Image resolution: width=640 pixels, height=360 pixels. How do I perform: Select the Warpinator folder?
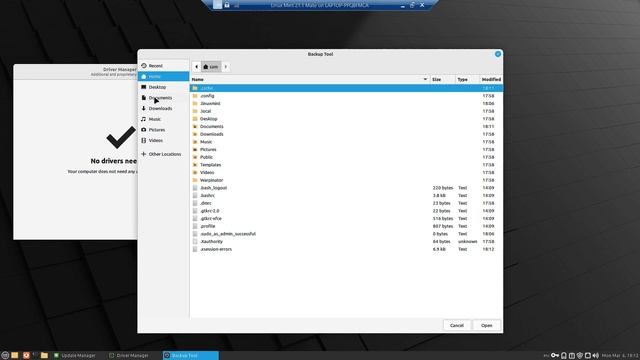tap(346, 180)
